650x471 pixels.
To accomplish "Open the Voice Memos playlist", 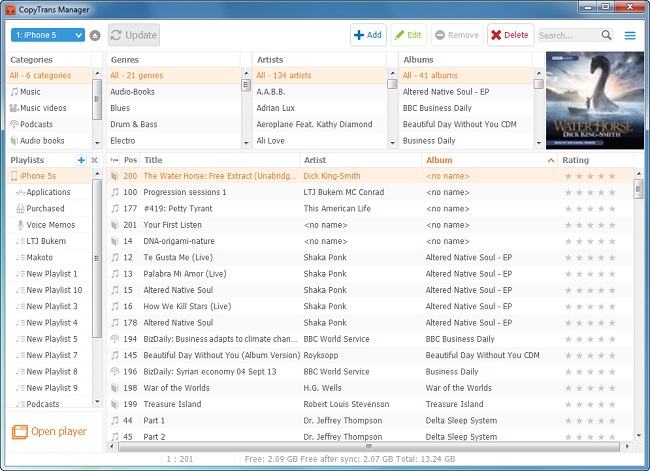I will coord(49,225).
